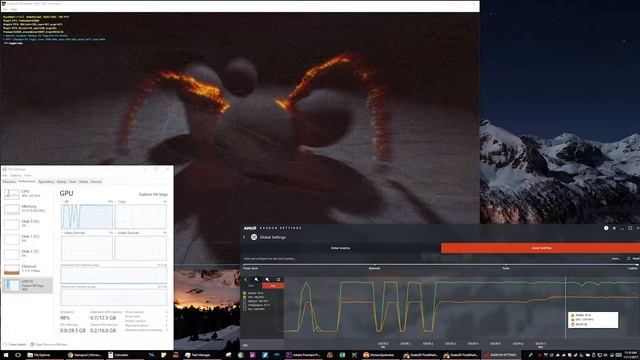Image resolution: width=640 pixels, height=360 pixels.
Task: Open File Explorer from the taskbar
Action: coord(44,355)
